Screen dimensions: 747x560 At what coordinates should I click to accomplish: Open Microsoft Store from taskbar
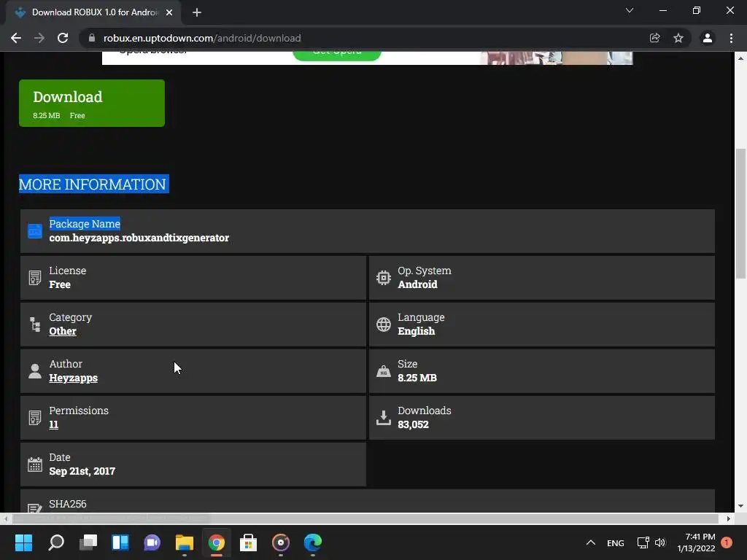pyautogui.click(x=248, y=542)
